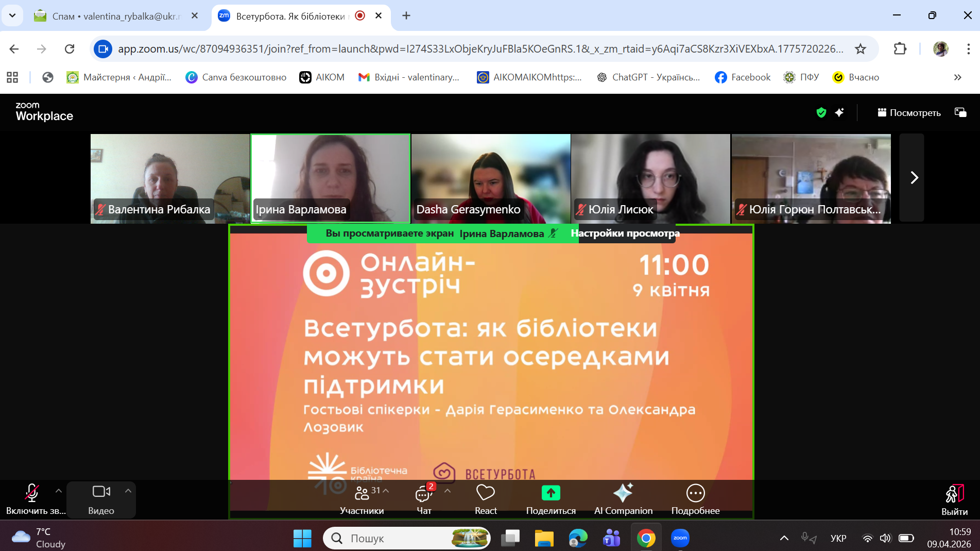Viewport: 980px width, 551px height.
Task: Open the view settings dropdown on share bar
Action: (x=625, y=233)
